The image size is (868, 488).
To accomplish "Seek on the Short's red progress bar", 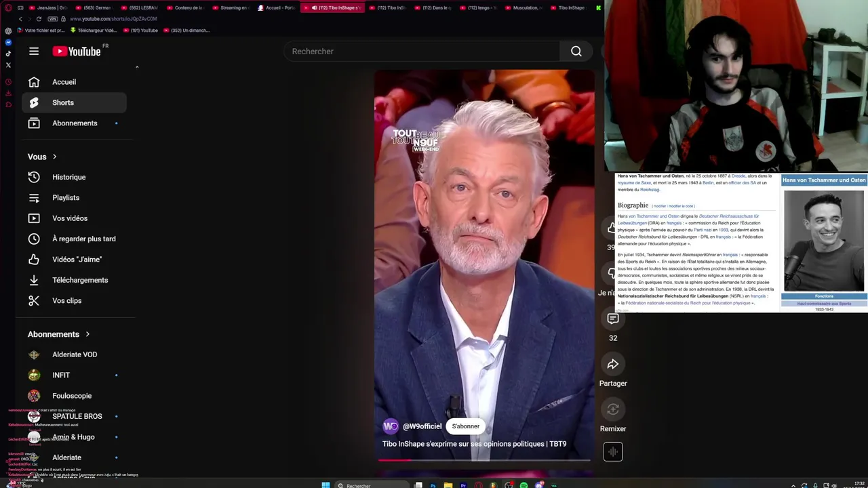I will click(x=484, y=460).
